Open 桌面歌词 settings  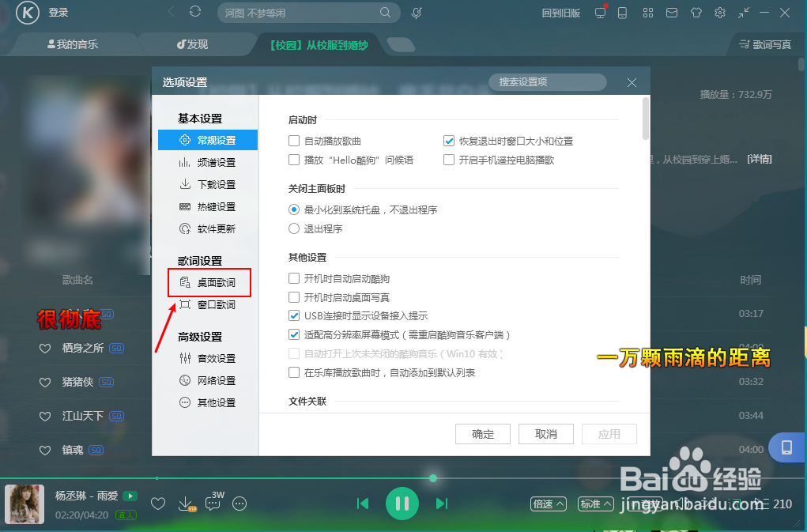[208, 282]
